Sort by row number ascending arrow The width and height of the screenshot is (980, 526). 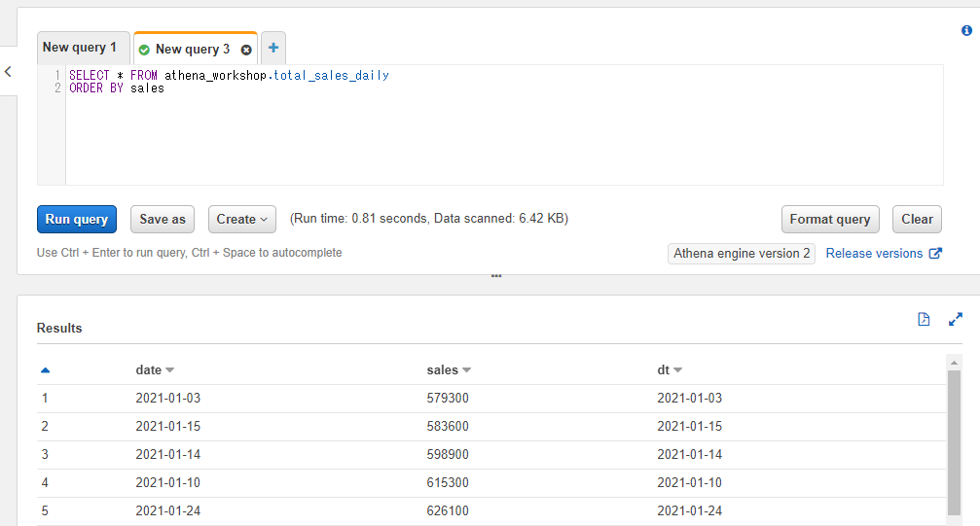45,370
